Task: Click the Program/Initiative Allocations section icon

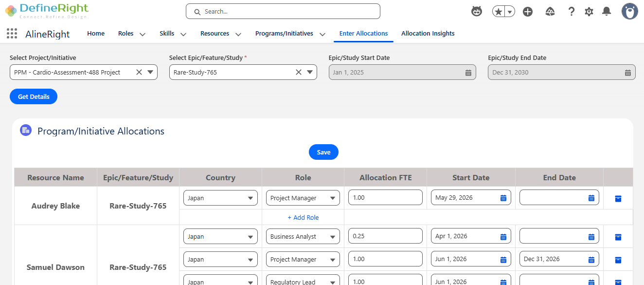Action: click(x=26, y=130)
